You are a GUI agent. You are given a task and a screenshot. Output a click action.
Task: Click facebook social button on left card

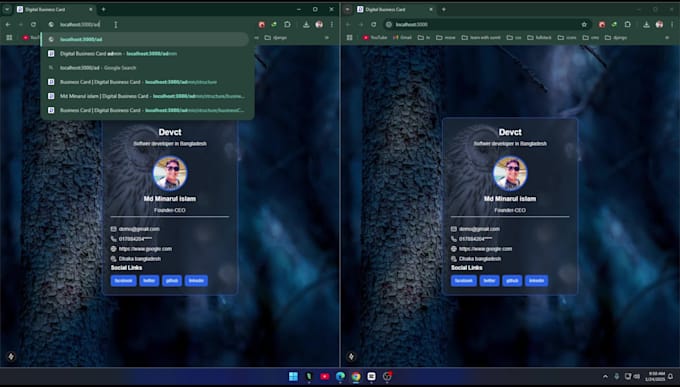(x=124, y=281)
